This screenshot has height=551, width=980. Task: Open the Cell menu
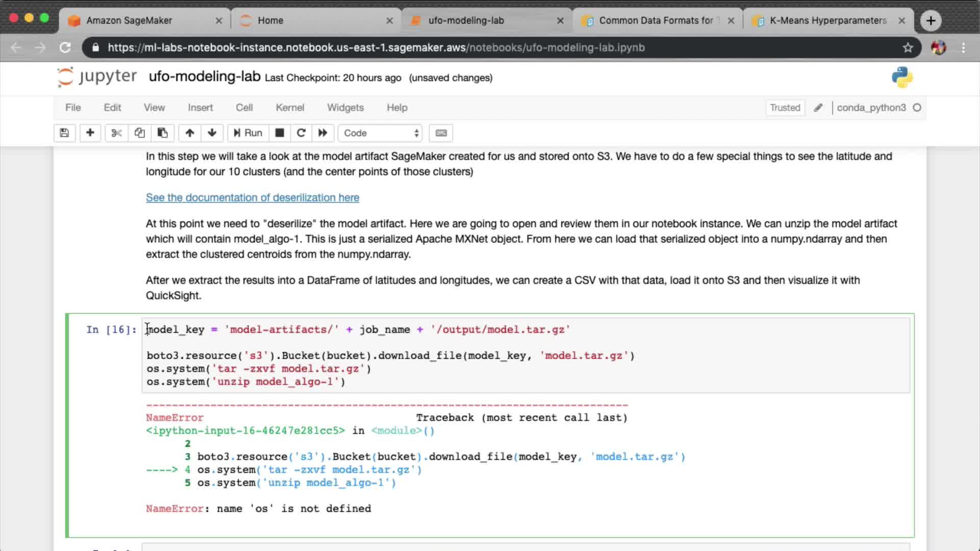pos(244,108)
